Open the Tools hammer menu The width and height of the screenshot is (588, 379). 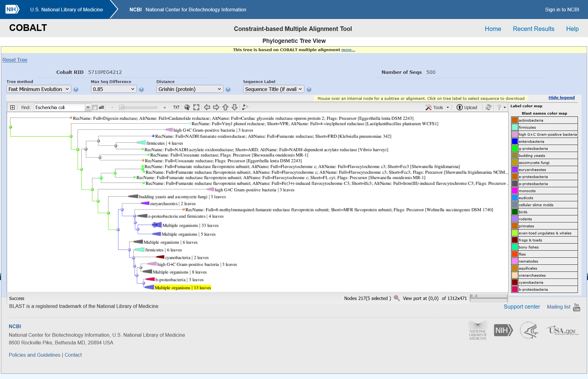pos(437,107)
